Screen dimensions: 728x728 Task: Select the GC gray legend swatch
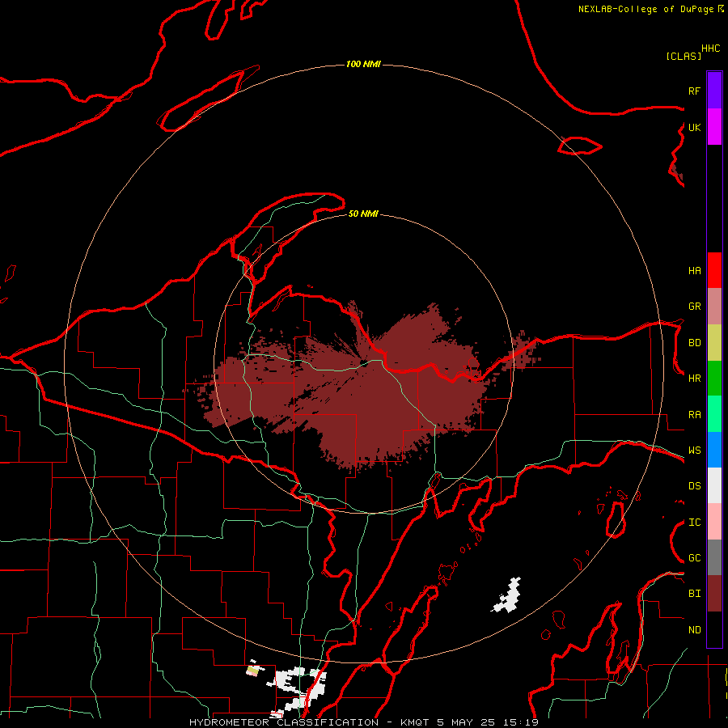tap(714, 557)
